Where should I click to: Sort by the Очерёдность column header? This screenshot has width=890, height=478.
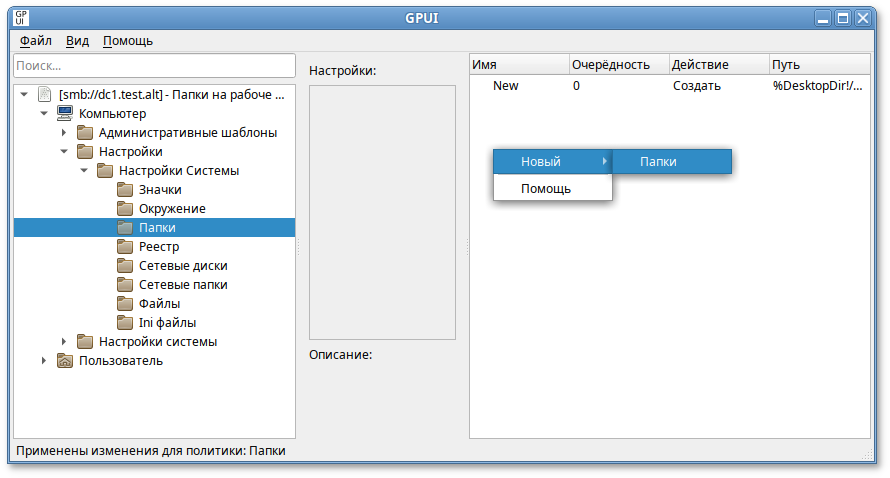610,65
